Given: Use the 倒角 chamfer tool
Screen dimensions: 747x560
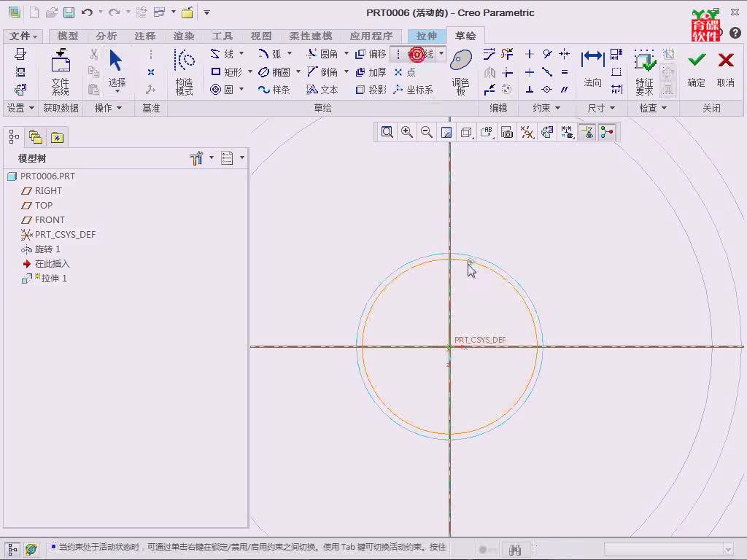Looking at the screenshot, I should (322, 72).
